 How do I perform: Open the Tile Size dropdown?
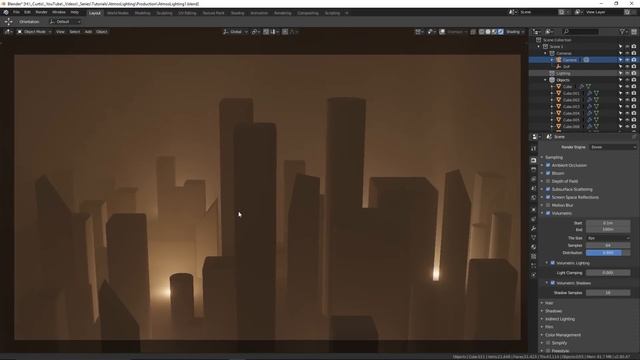608,238
